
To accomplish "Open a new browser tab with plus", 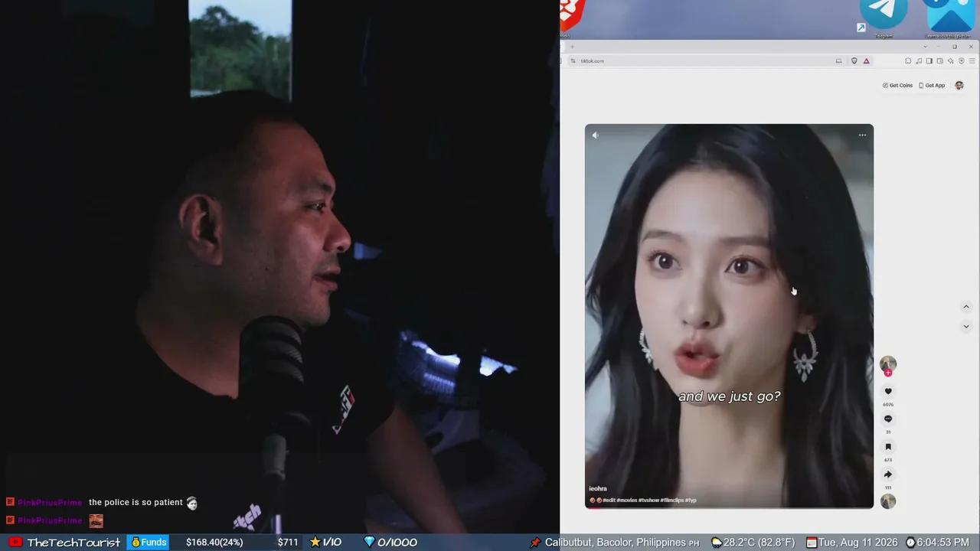I will click(572, 47).
